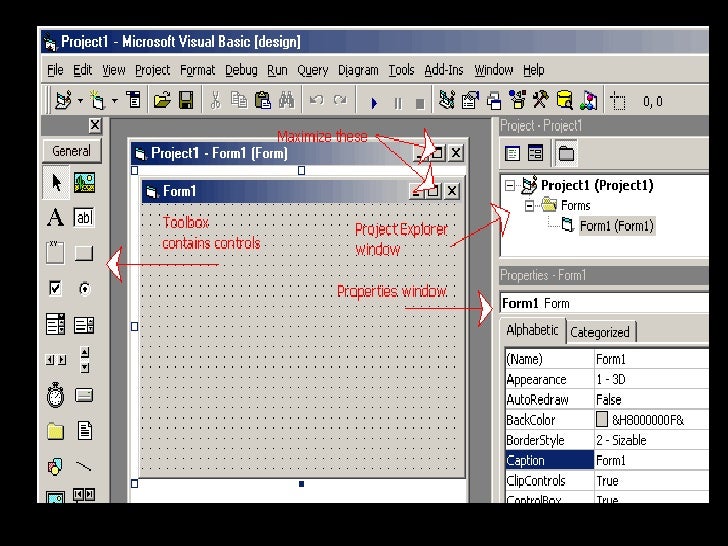Open Project Explorer from the toolbar icon
This screenshot has height=546, width=728.
click(x=447, y=100)
